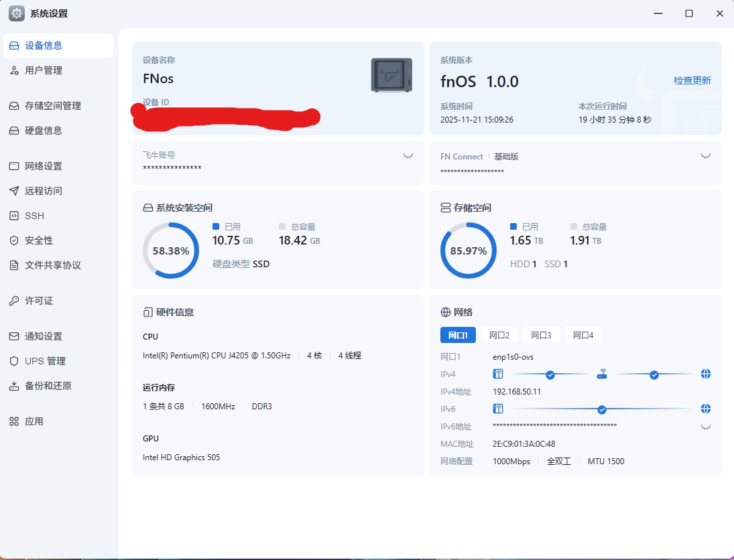Viewport: 734px width, 560px height.
Task: Click the 系统安装空间 drive header icon
Action: coord(148,208)
